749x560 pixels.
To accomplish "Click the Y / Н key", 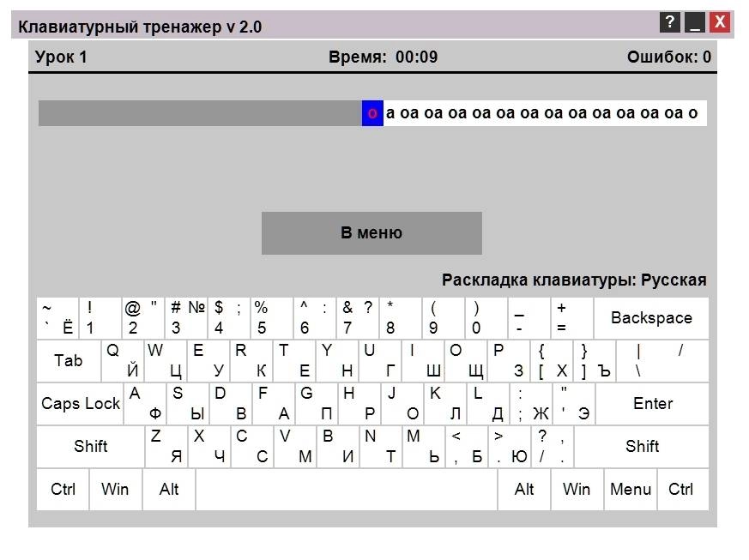I will tap(337, 361).
